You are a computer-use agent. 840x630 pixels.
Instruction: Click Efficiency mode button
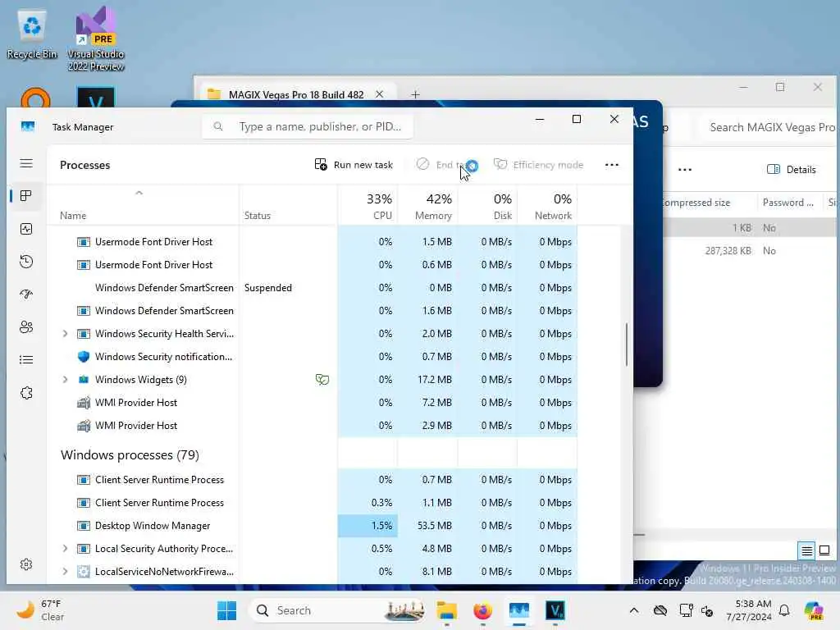click(538, 164)
